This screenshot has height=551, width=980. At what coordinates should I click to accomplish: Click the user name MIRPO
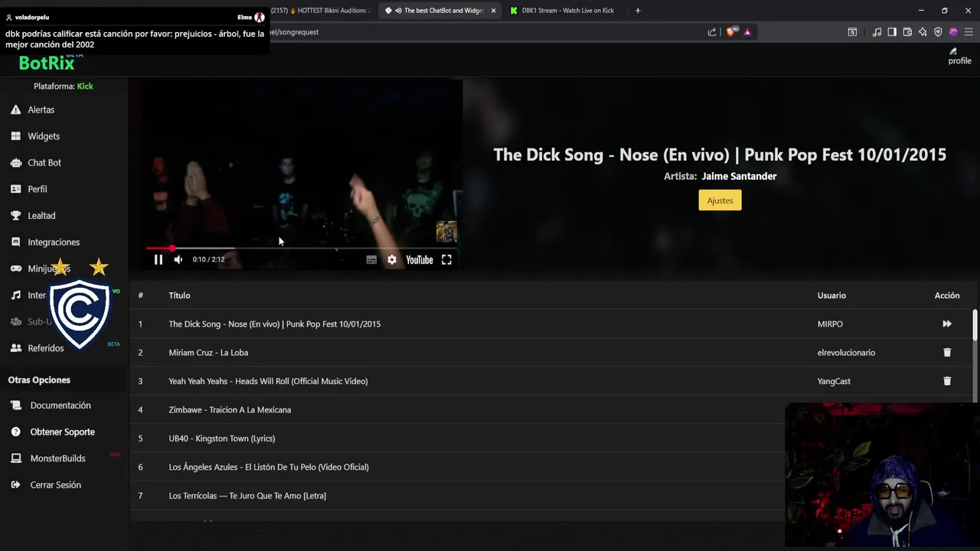[x=830, y=324]
